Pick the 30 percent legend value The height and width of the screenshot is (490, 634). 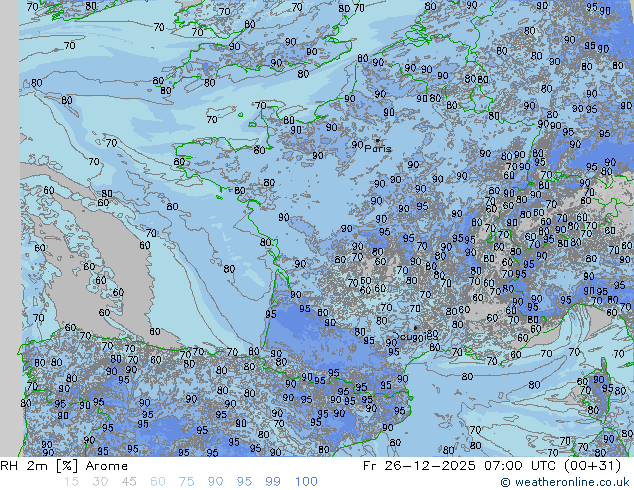[101, 482]
